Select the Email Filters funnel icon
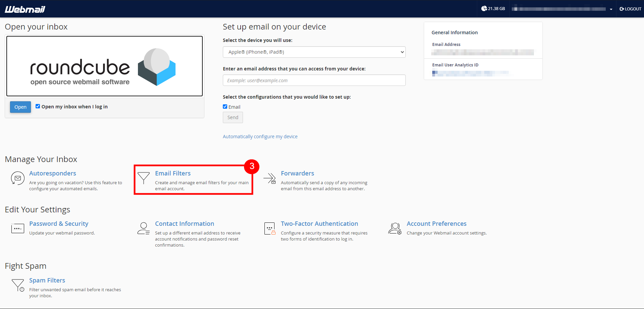644x309 pixels. [144, 178]
